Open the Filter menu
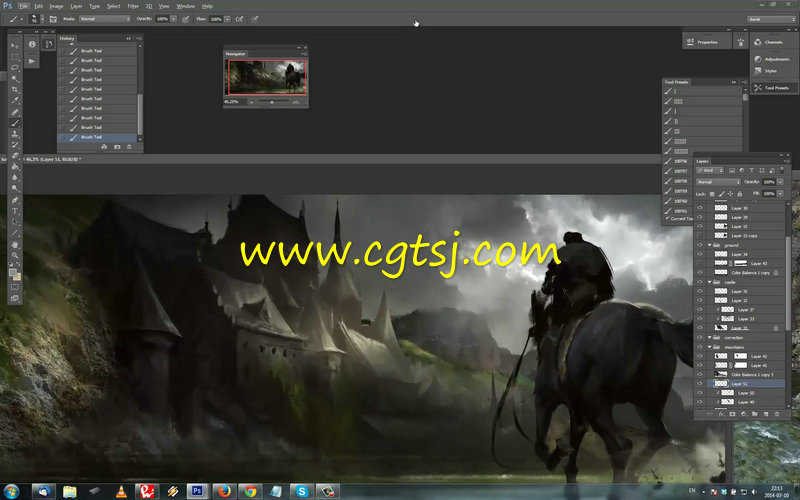800x500 pixels. point(133,6)
